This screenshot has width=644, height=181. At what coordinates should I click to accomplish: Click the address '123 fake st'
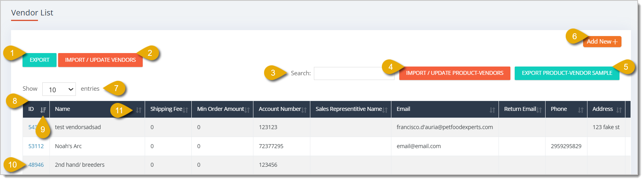click(x=606, y=127)
